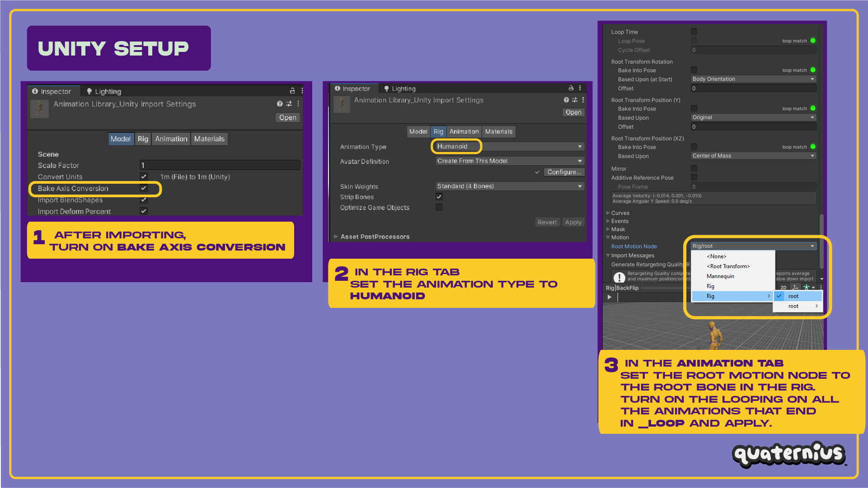Click the lock icon in the first Inspector panel
868x488 pixels.
tap(292, 91)
